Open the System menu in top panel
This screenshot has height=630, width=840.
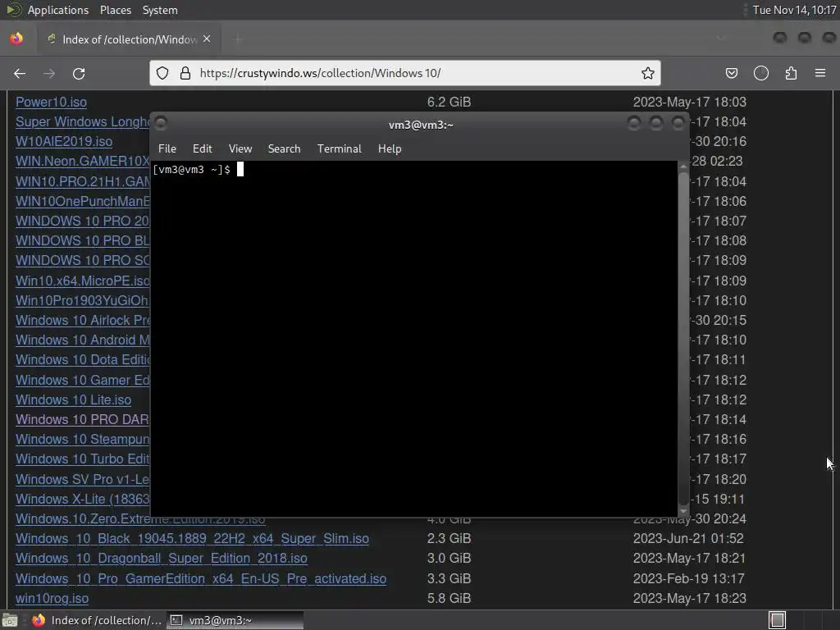[x=160, y=10]
